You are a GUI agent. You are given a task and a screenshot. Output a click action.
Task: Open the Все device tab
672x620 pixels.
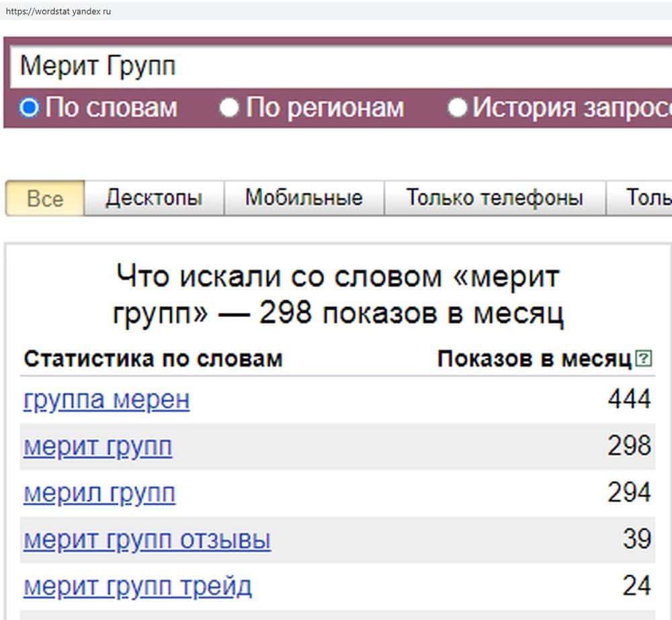45,199
